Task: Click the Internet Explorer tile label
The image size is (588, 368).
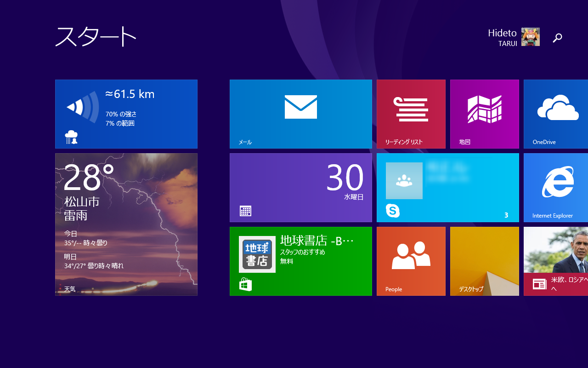Action: click(553, 216)
